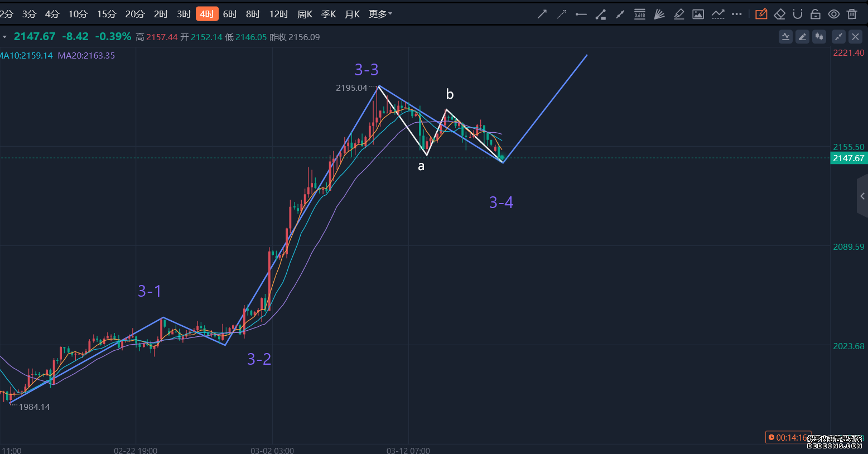Click the 昨收 2156.09 previous close value

point(295,37)
